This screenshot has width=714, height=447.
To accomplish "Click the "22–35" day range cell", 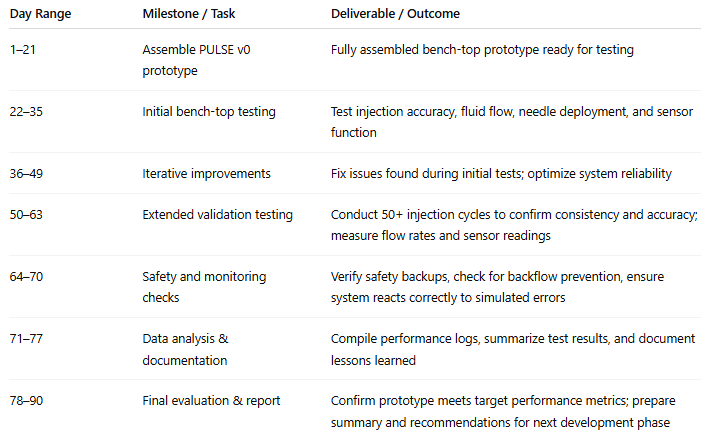I will (29, 112).
